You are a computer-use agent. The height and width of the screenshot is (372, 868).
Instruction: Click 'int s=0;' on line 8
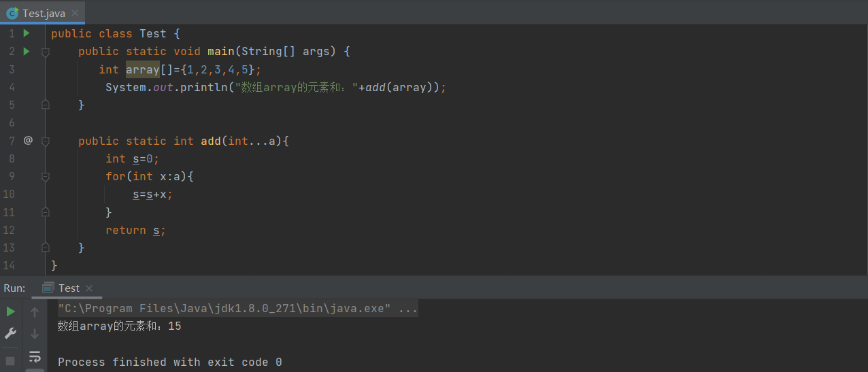[133, 158]
